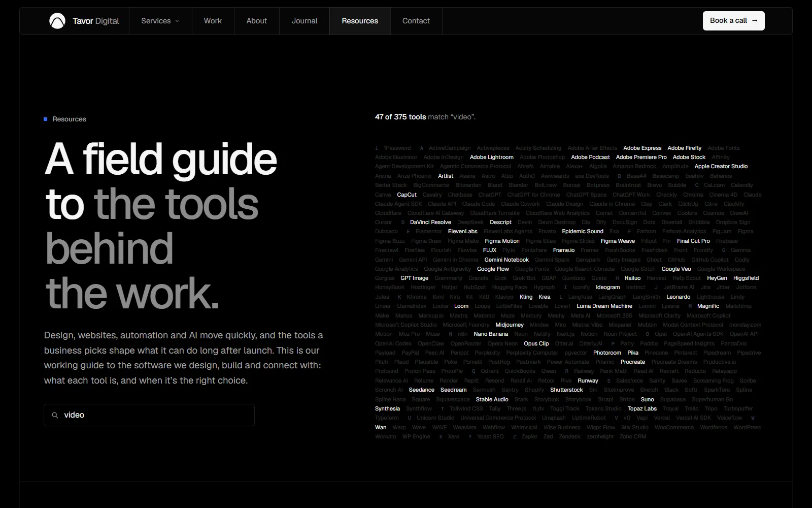Open the Work nav item

213,21
